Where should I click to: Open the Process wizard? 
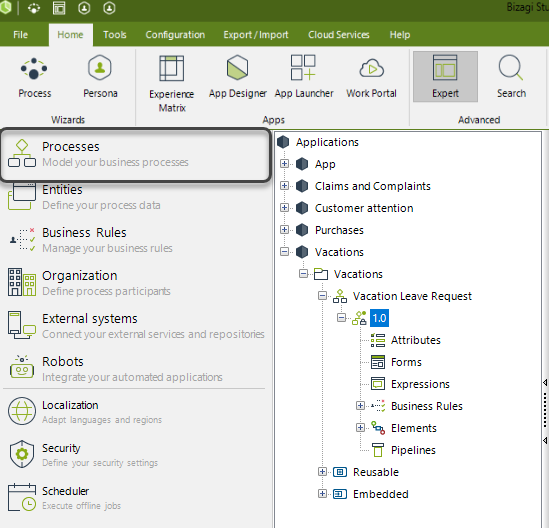pyautogui.click(x=34, y=77)
